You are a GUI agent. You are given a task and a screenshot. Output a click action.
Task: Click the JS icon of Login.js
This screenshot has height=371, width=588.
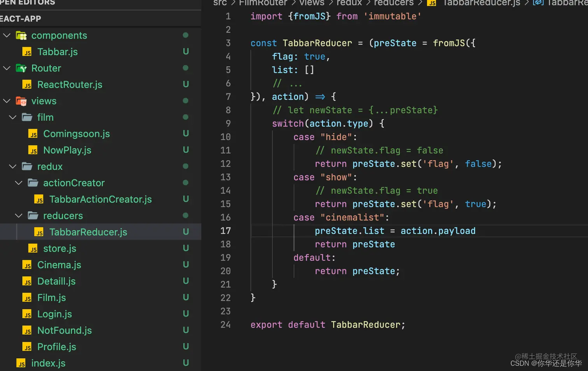(x=27, y=314)
